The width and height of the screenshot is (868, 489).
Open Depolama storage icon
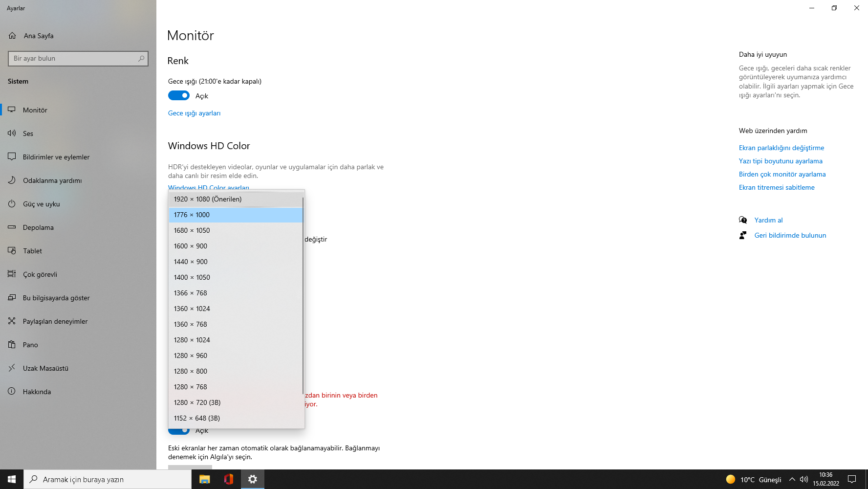(x=12, y=227)
